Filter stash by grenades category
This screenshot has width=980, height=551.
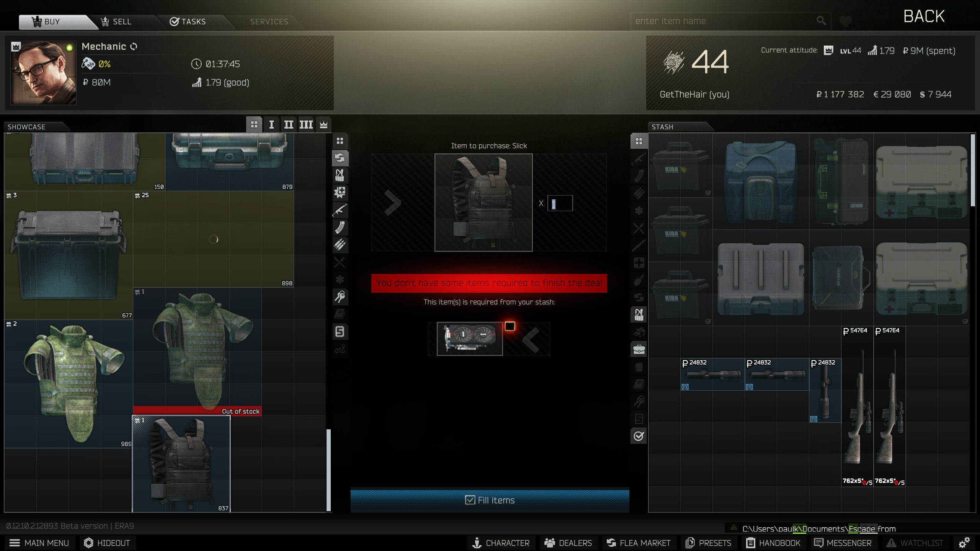(x=639, y=280)
